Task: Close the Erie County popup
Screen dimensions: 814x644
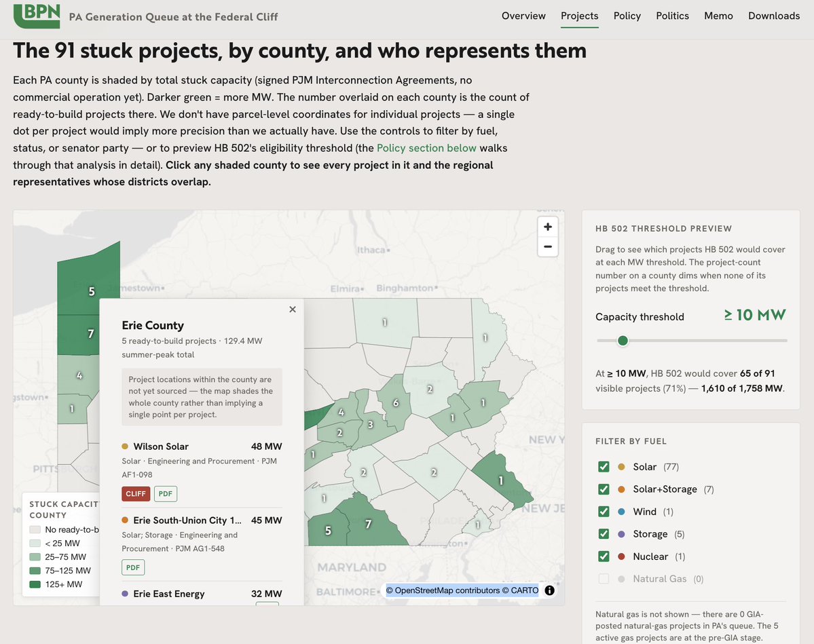Action: tap(293, 309)
